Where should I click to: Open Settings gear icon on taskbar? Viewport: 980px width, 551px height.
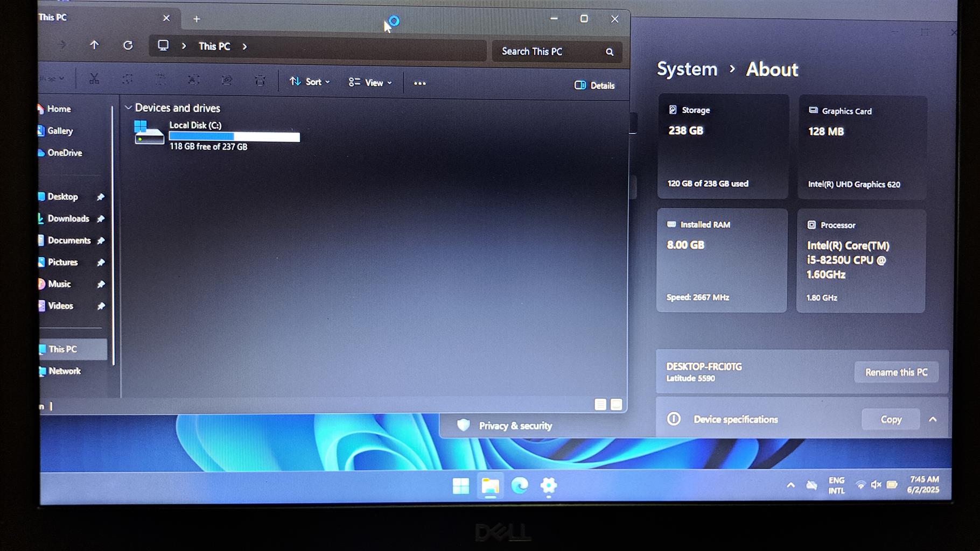tap(549, 486)
